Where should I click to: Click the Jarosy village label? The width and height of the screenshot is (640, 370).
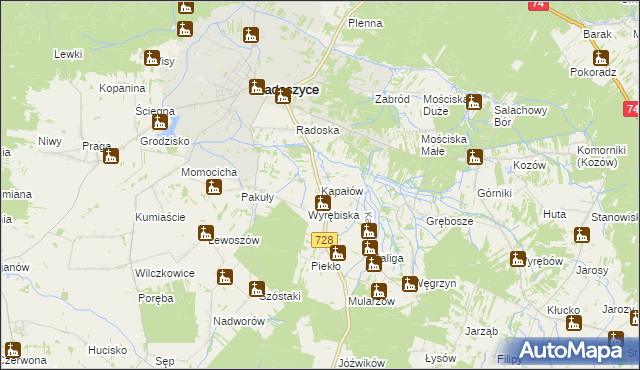click(x=592, y=270)
